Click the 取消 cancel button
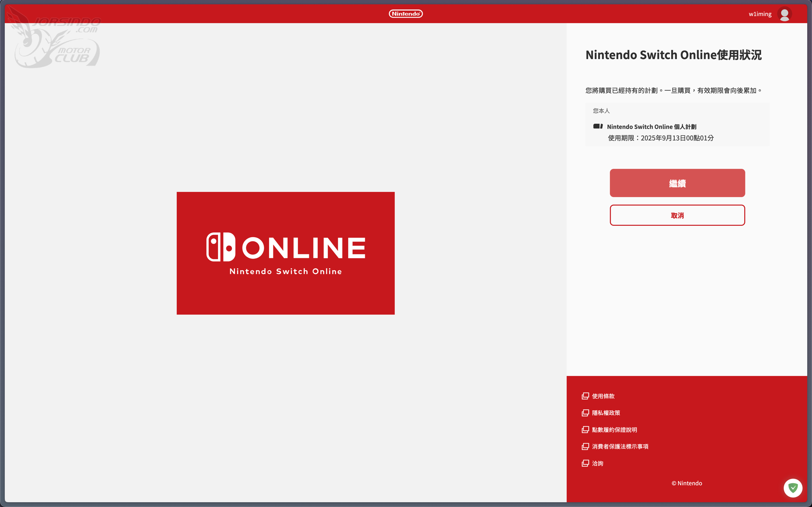 coord(677,215)
